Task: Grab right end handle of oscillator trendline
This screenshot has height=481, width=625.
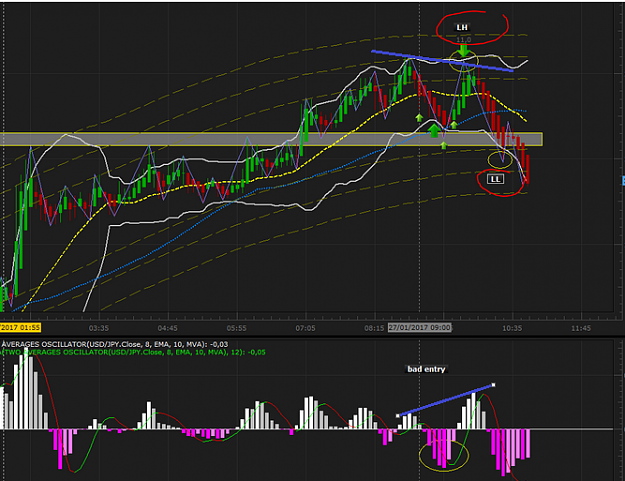Action: click(493, 385)
